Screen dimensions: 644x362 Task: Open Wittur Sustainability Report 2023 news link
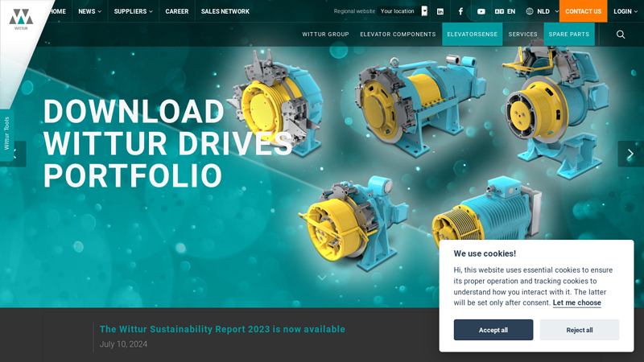point(222,329)
